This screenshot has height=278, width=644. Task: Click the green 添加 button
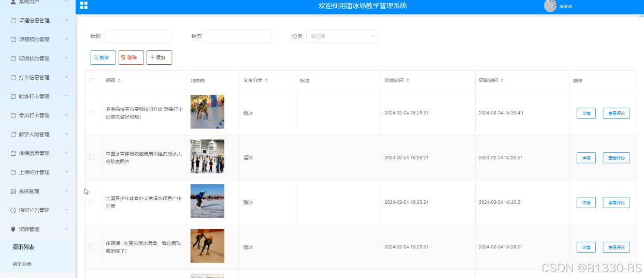pyautogui.click(x=159, y=57)
